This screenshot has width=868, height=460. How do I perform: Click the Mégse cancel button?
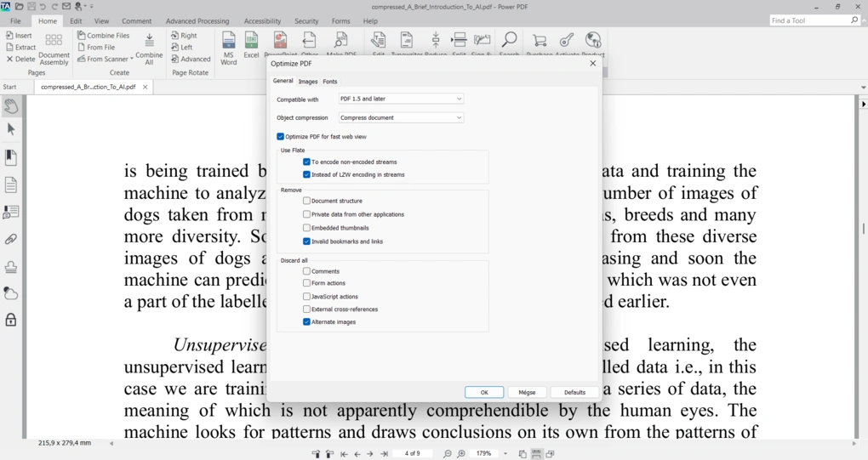click(x=527, y=392)
